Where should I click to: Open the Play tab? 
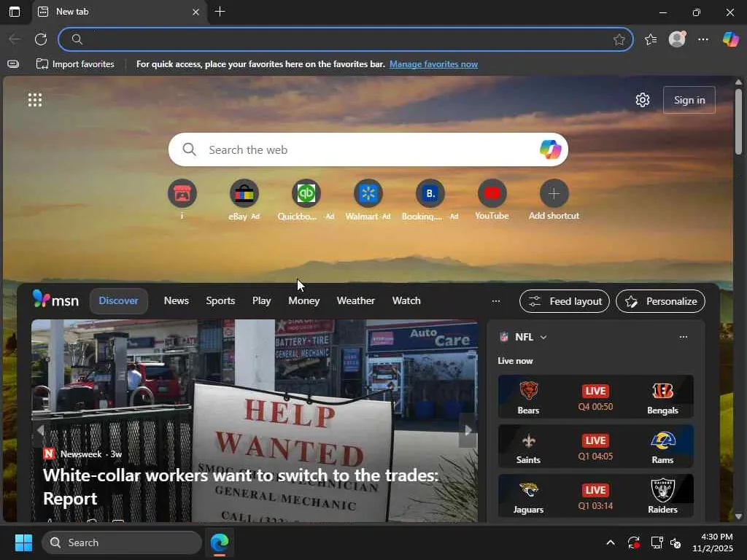[x=261, y=301]
